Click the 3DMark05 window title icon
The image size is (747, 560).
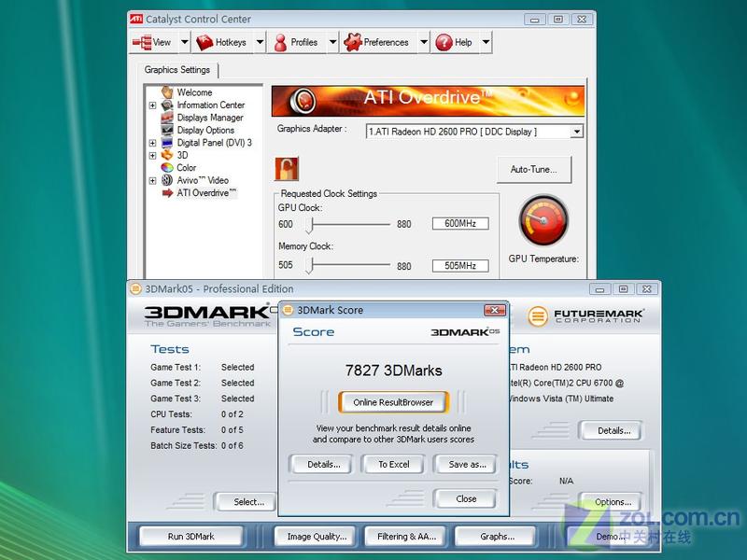(135, 289)
